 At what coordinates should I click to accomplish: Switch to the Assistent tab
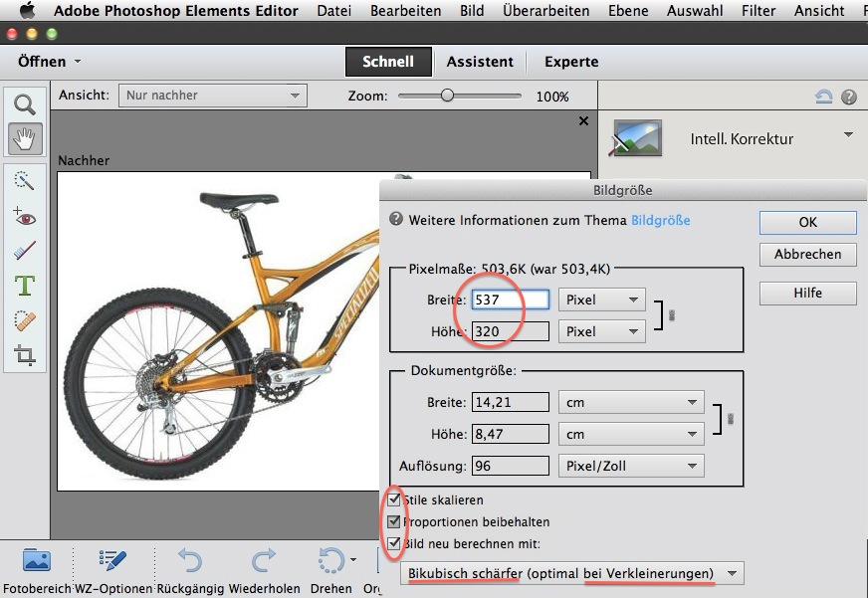(480, 62)
